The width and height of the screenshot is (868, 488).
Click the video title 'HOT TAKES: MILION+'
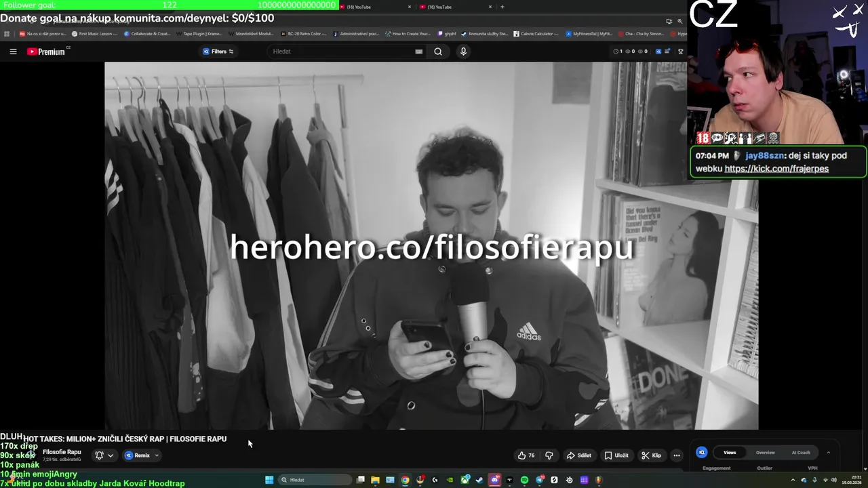[x=125, y=439]
